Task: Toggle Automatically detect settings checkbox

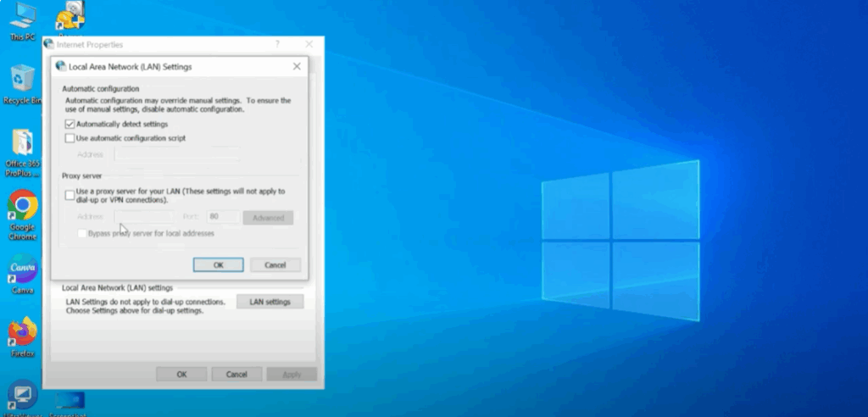Action: click(x=70, y=124)
